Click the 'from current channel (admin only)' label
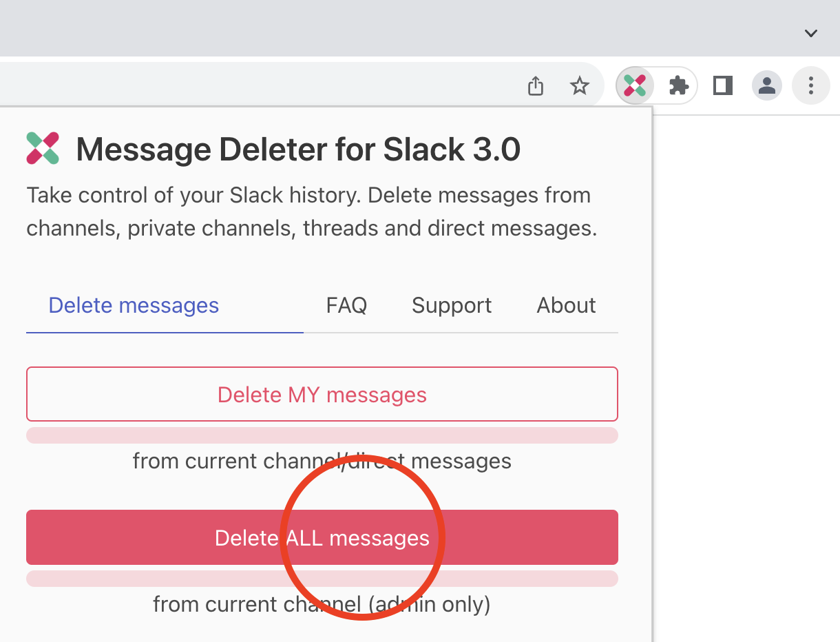This screenshot has width=840, height=642. [322, 604]
